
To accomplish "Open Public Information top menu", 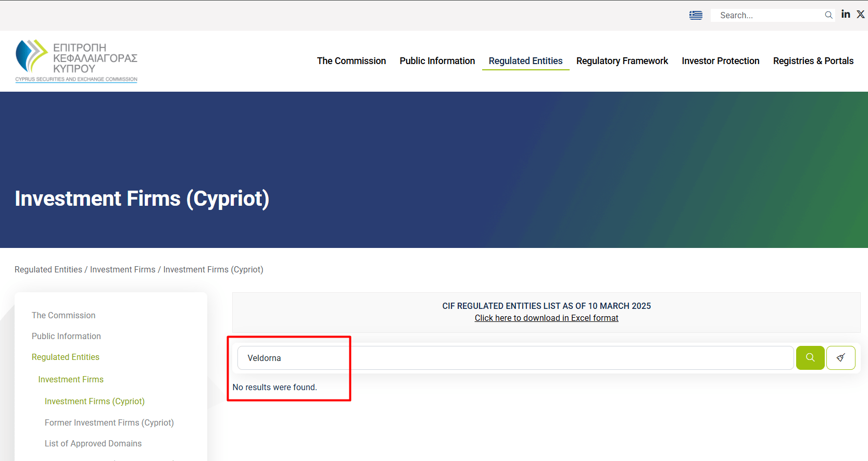I will 437,61.
